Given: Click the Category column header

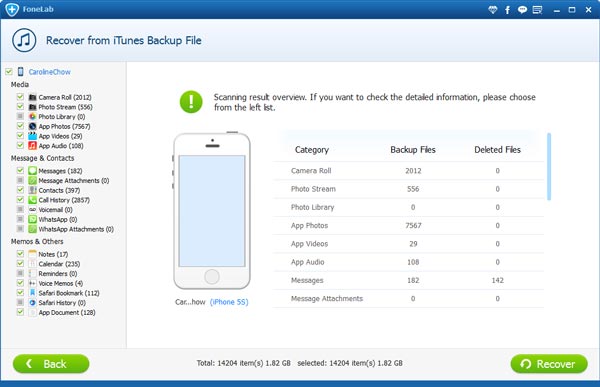Looking at the screenshot, I should pos(311,150).
